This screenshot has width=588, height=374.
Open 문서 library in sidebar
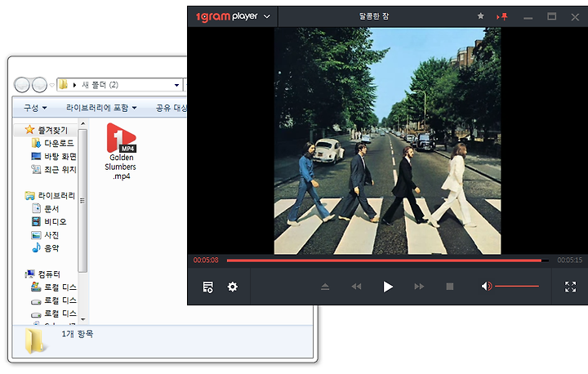[x=46, y=208]
